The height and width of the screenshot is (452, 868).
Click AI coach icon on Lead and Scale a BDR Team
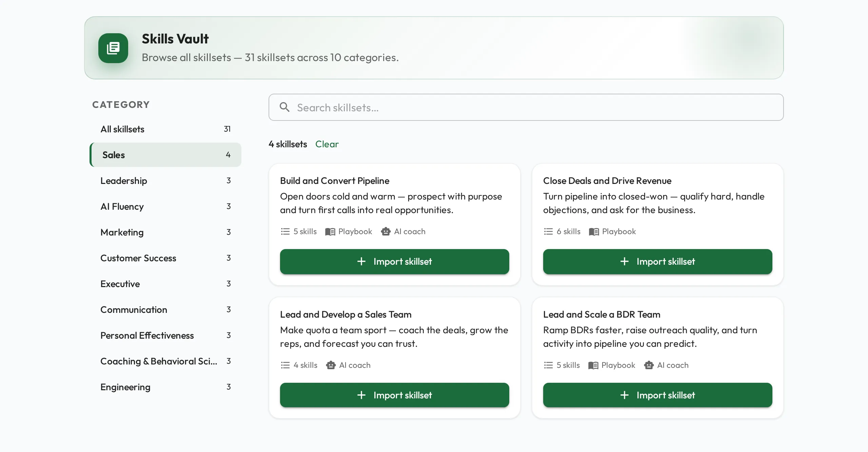[x=649, y=365]
